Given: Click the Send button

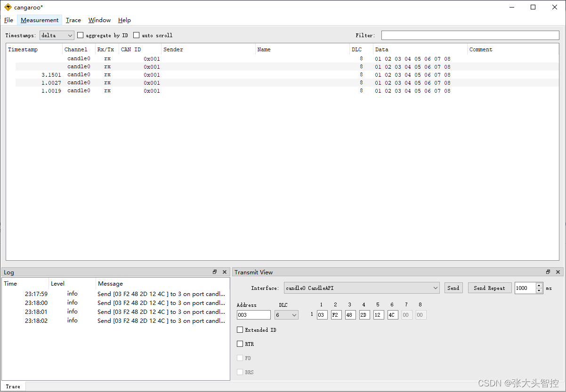Looking at the screenshot, I should point(453,288).
